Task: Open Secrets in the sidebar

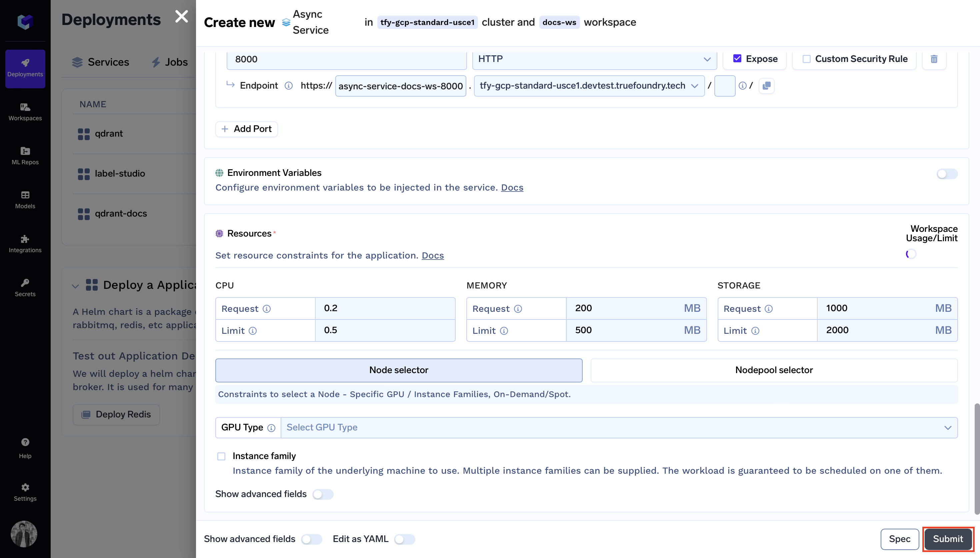Action: [25, 288]
